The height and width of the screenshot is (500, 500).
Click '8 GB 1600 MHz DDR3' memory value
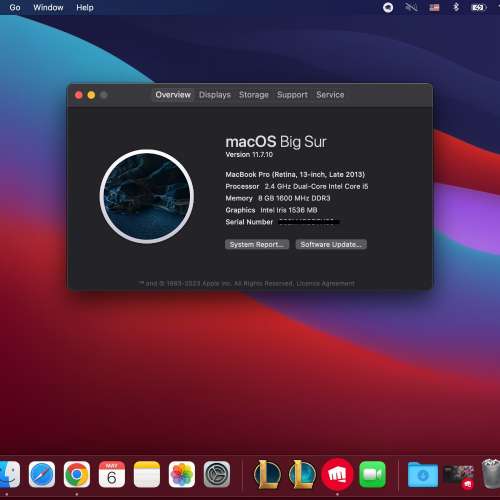tap(294, 198)
